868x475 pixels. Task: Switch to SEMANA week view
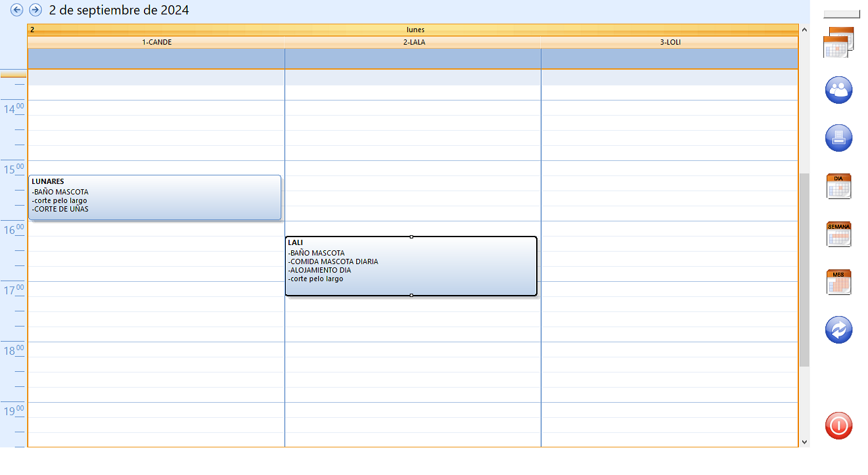point(838,235)
